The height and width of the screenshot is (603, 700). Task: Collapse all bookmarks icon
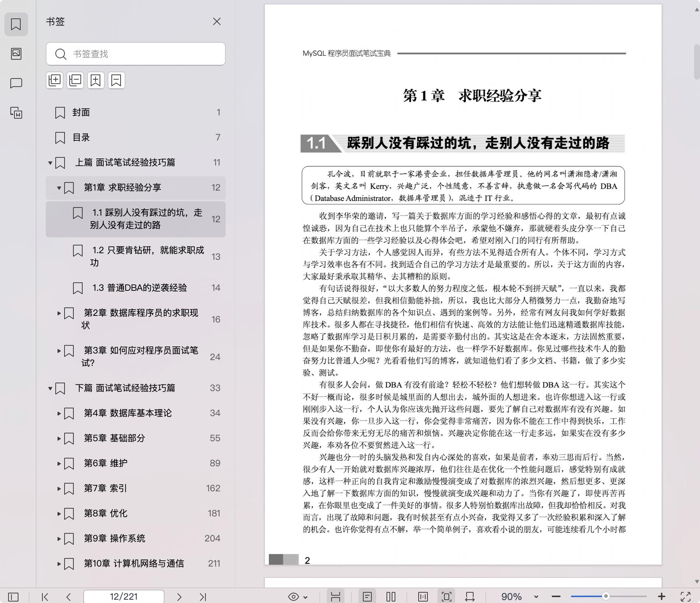pyautogui.click(x=75, y=80)
